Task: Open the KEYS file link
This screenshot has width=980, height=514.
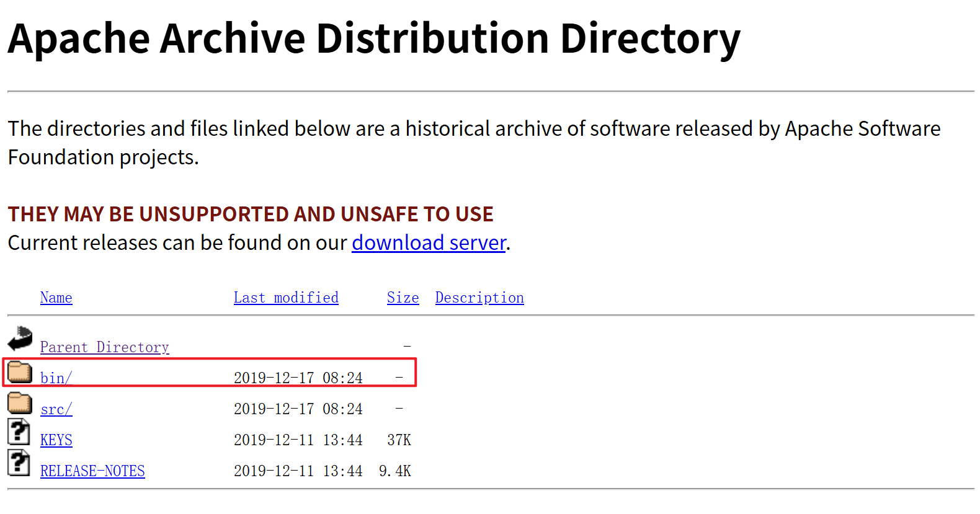Action: click(56, 440)
